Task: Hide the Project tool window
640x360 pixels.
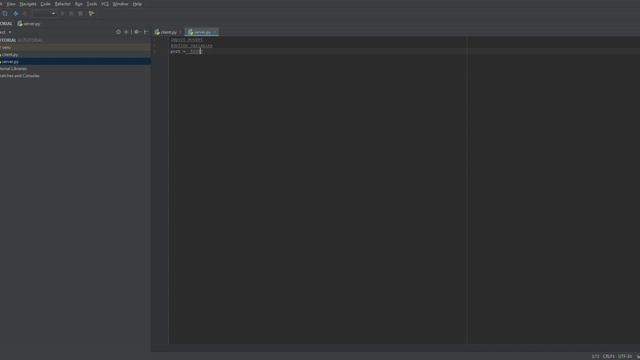Action: 146,32
